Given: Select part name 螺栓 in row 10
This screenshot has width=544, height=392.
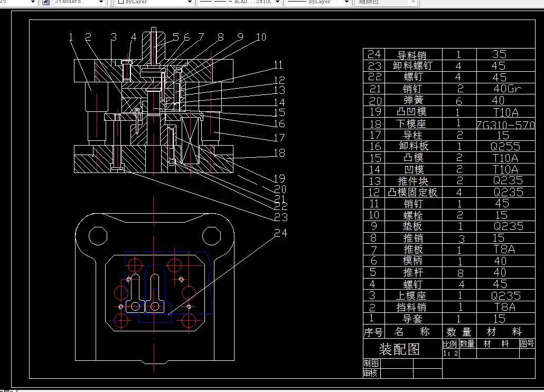Looking at the screenshot, I should [413, 215].
